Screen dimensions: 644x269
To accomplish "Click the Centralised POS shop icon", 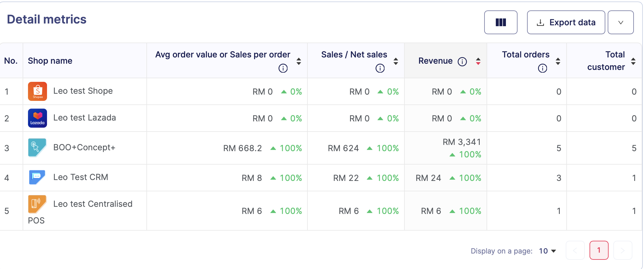I will click(x=37, y=204).
